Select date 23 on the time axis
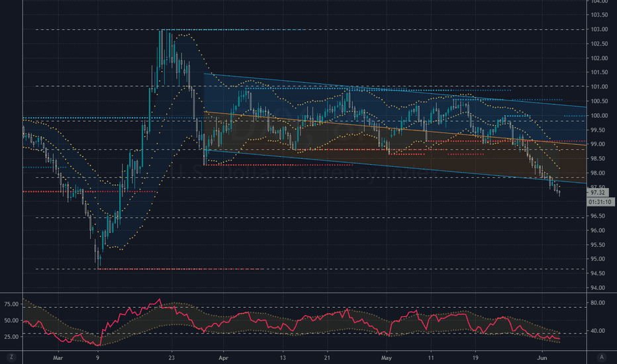The image size is (617, 364). [x=171, y=358]
